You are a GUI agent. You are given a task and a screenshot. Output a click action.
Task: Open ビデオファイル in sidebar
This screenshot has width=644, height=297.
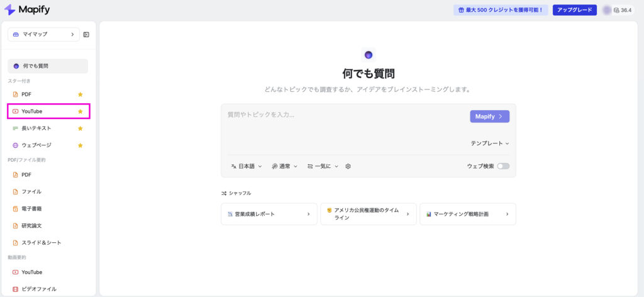[38, 289]
